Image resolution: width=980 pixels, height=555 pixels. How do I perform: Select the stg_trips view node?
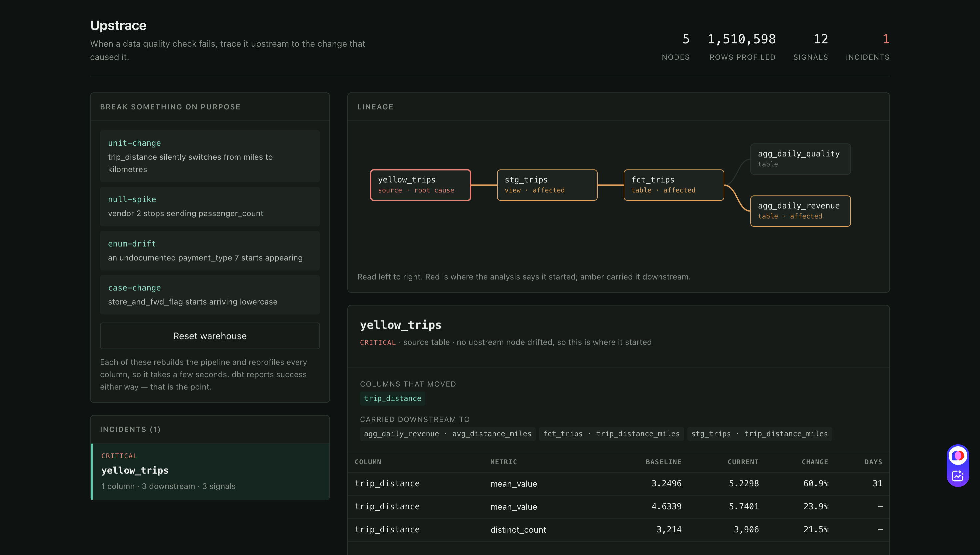[x=547, y=185]
